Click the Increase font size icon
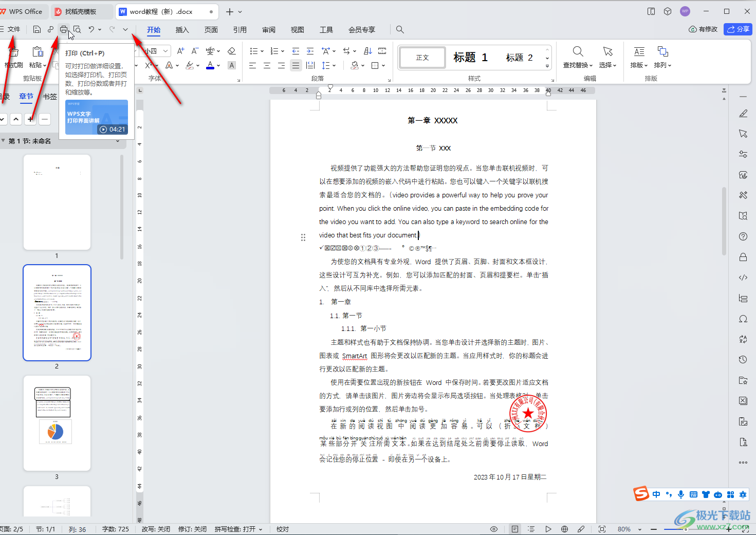756x535 pixels. point(180,51)
